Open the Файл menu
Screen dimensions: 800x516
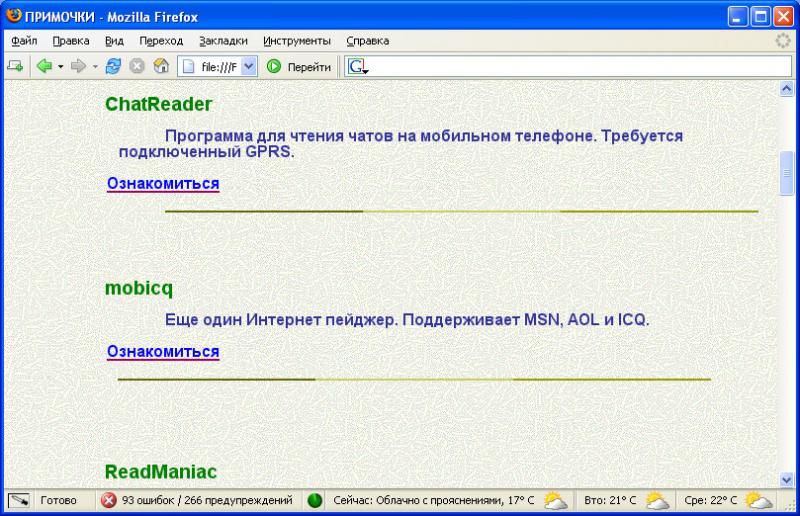pyautogui.click(x=25, y=41)
